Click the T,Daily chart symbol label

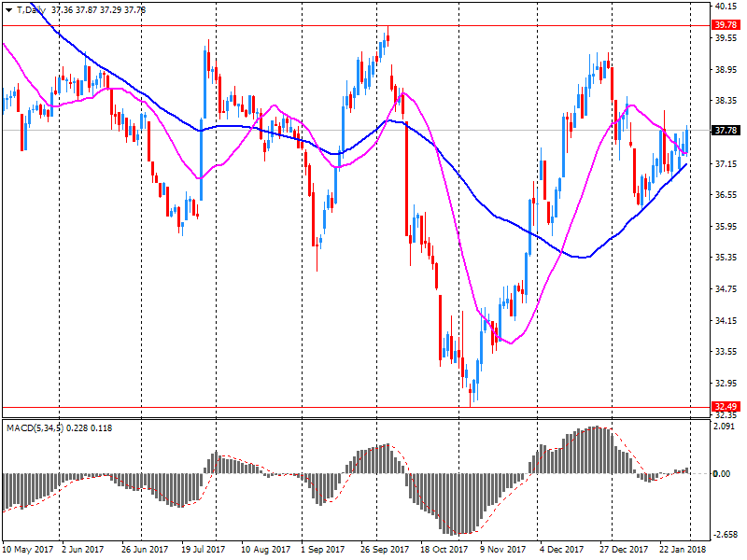30,9
